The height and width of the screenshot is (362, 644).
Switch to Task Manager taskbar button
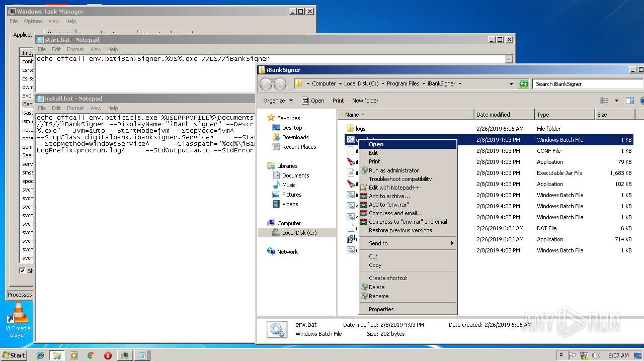tap(124, 355)
